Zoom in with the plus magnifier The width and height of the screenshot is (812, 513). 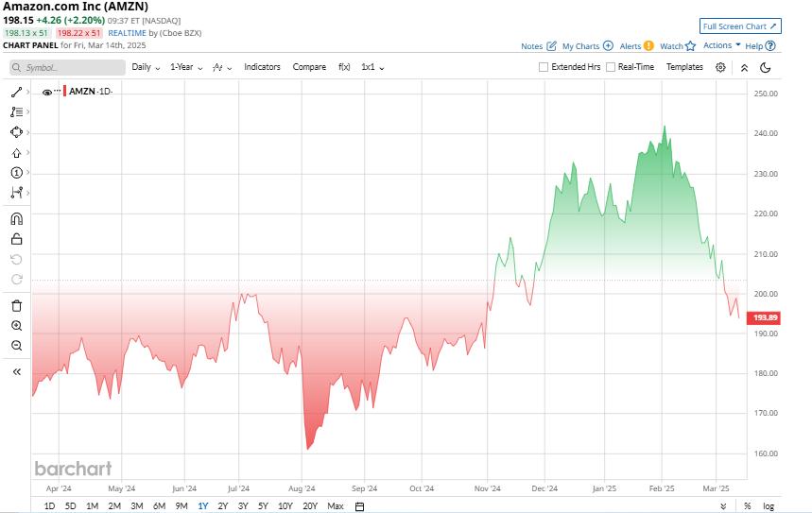[x=17, y=326]
